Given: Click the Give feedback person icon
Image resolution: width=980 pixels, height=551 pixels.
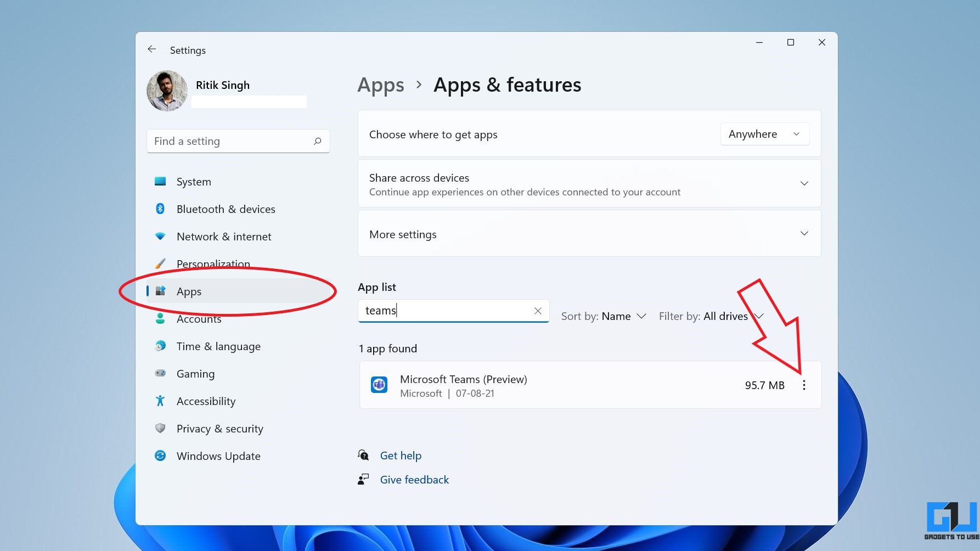Looking at the screenshot, I should click(363, 479).
